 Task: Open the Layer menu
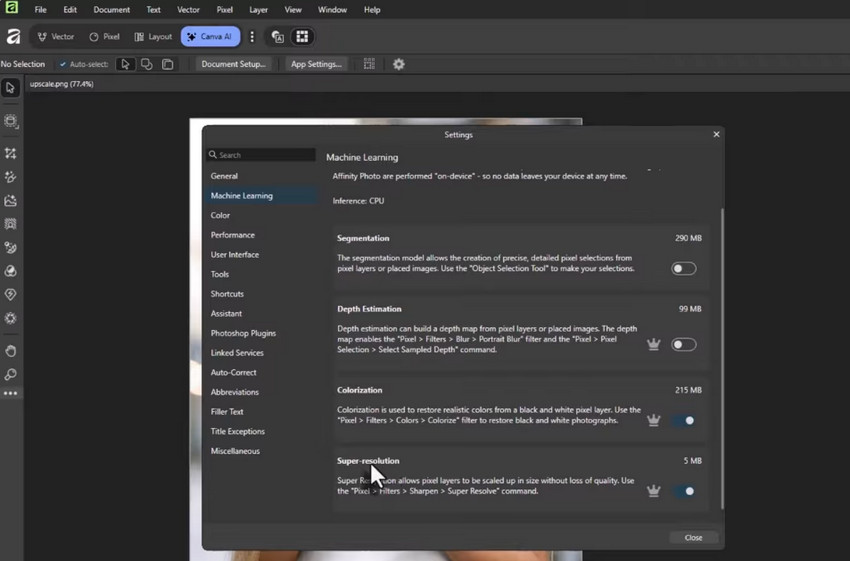259,10
